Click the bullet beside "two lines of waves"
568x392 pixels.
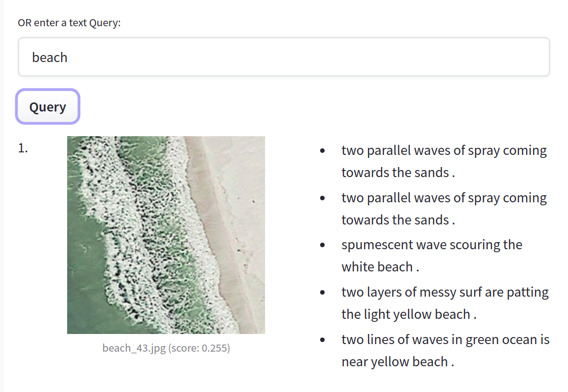click(x=322, y=341)
